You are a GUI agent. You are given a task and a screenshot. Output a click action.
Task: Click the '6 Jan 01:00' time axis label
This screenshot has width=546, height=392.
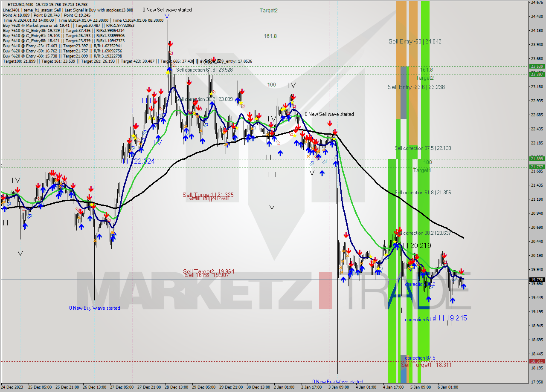[448, 387]
